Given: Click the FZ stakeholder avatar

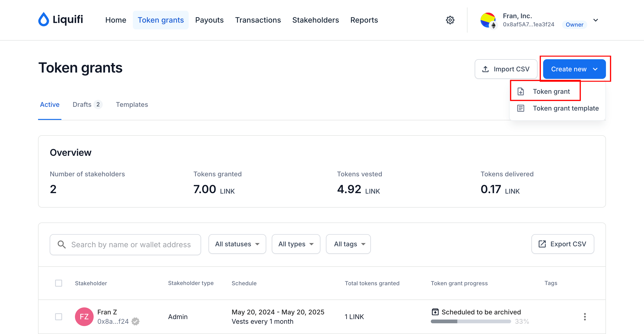Looking at the screenshot, I should [84, 317].
